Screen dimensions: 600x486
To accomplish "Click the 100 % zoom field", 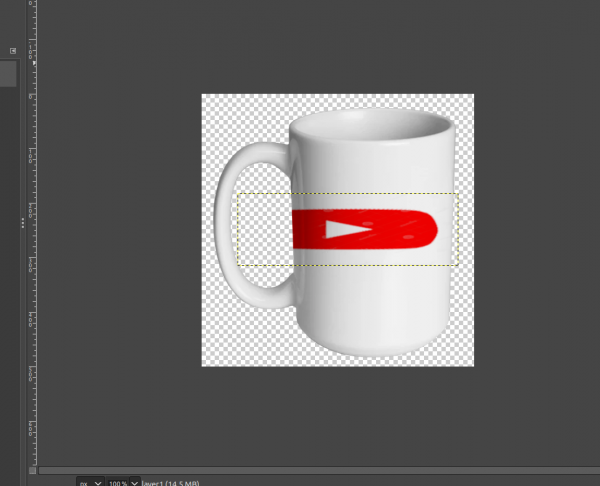I will tap(117, 483).
